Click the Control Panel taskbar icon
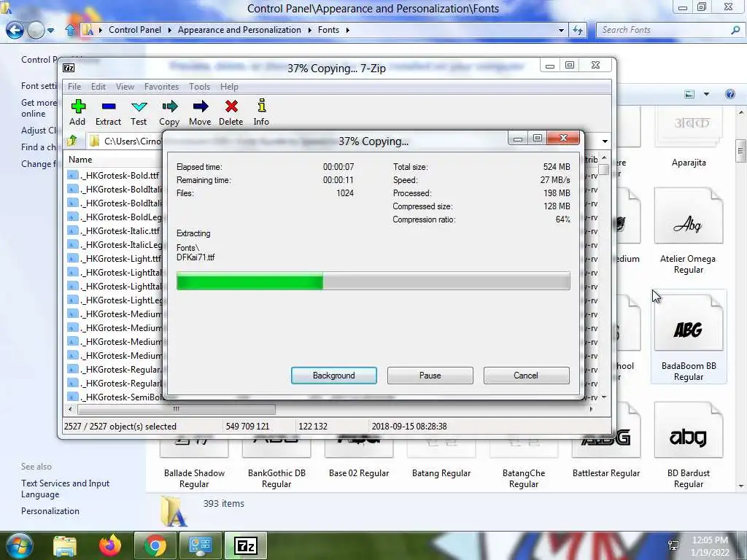Viewport: 747px width, 560px height. (x=200, y=545)
